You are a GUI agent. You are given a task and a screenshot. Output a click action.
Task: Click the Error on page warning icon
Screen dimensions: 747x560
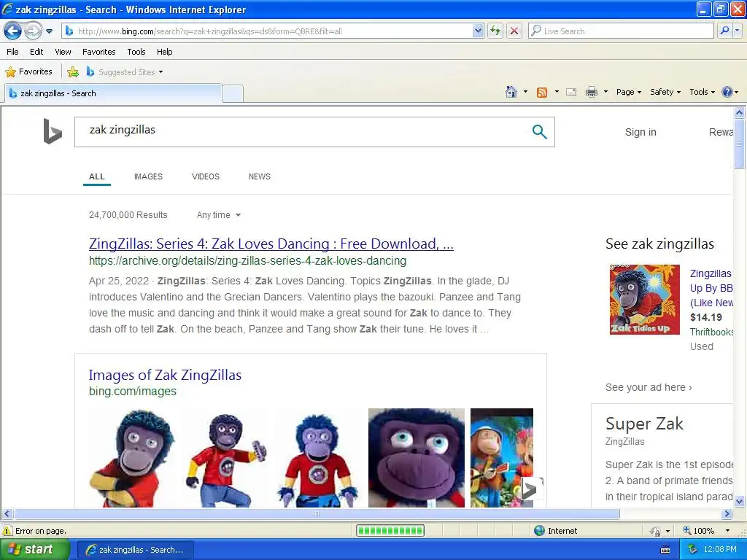[7, 531]
